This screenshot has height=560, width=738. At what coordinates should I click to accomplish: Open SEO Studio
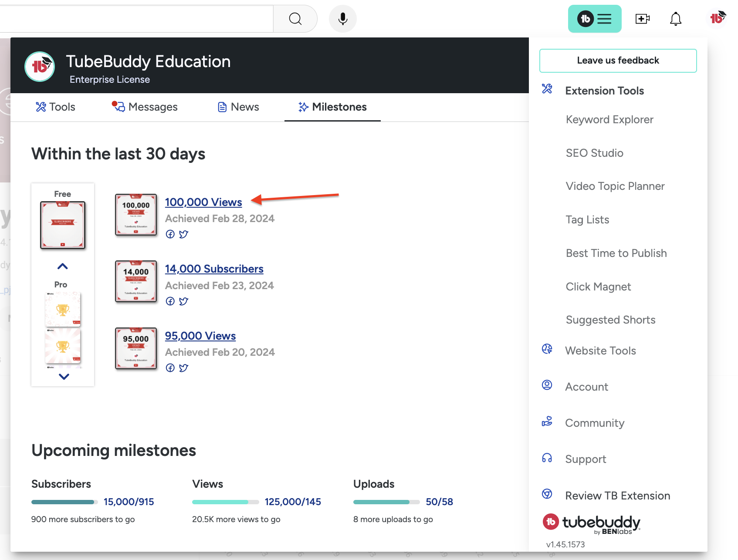[x=594, y=153]
